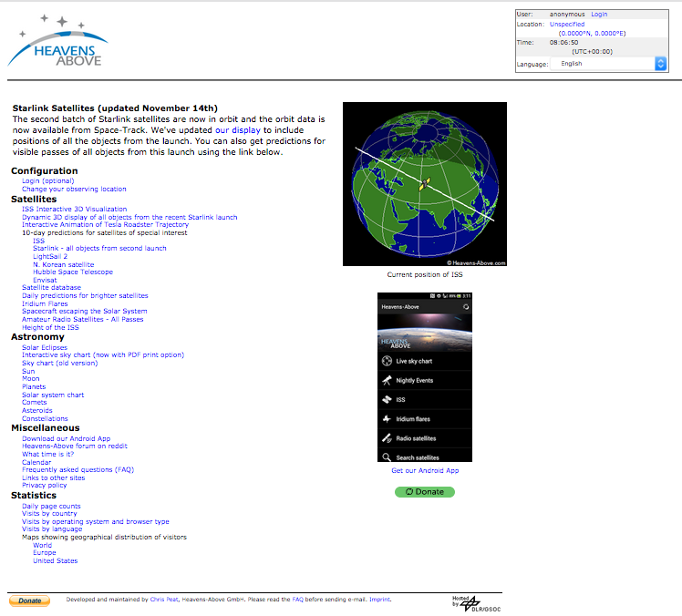Viewport: 682px width, 616px height.
Task: Open Change your observing location
Action: [74, 190]
